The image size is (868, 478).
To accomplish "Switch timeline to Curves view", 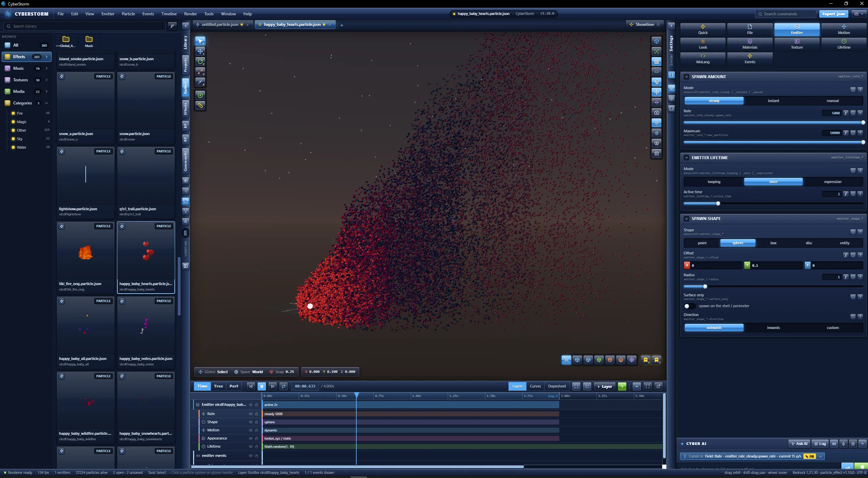I will tap(535, 386).
